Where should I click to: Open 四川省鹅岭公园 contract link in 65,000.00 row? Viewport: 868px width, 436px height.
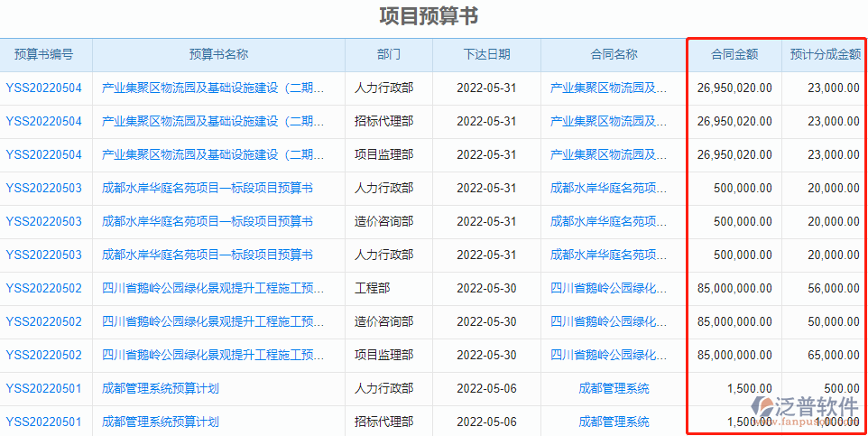pos(609,355)
